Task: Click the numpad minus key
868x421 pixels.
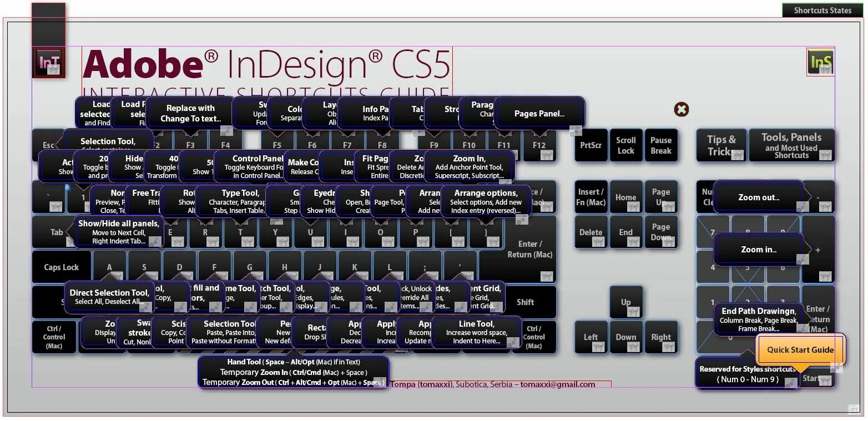Action: tap(818, 197)
